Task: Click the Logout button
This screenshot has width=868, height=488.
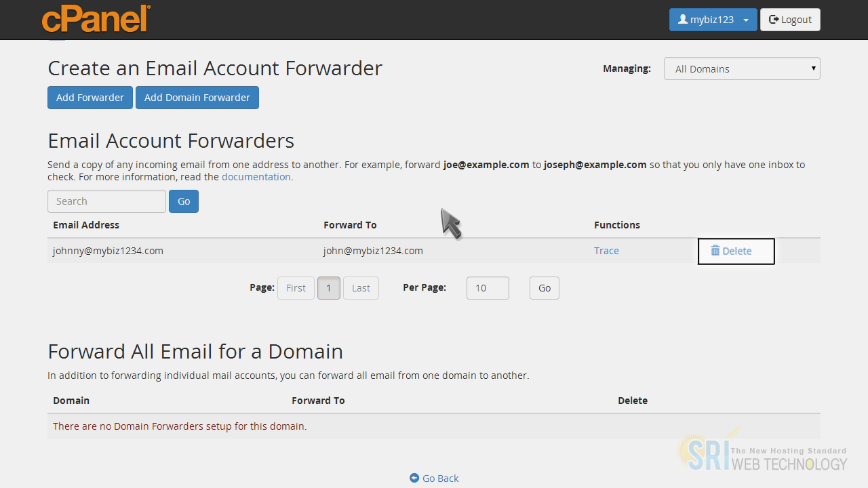Action: pyautogui.click(x=790, y=20)
